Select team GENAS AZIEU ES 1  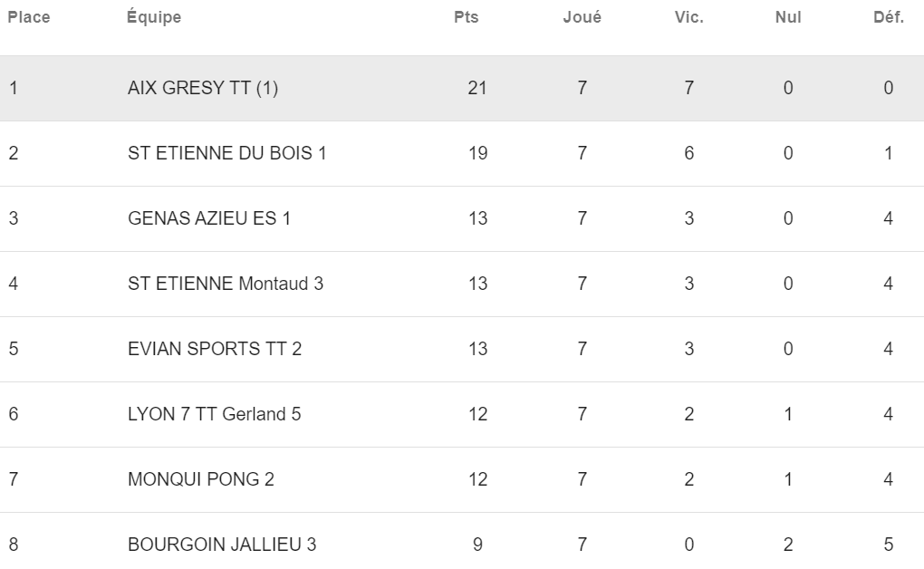209,218
